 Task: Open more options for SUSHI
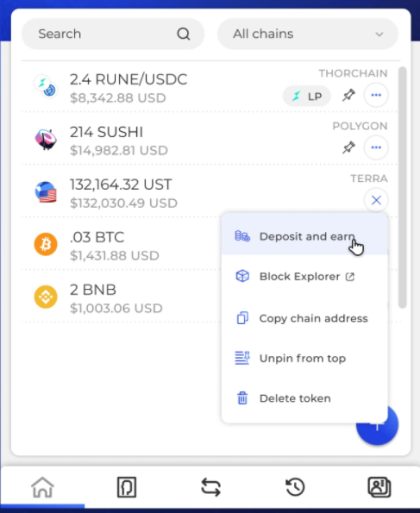point(376,147)
